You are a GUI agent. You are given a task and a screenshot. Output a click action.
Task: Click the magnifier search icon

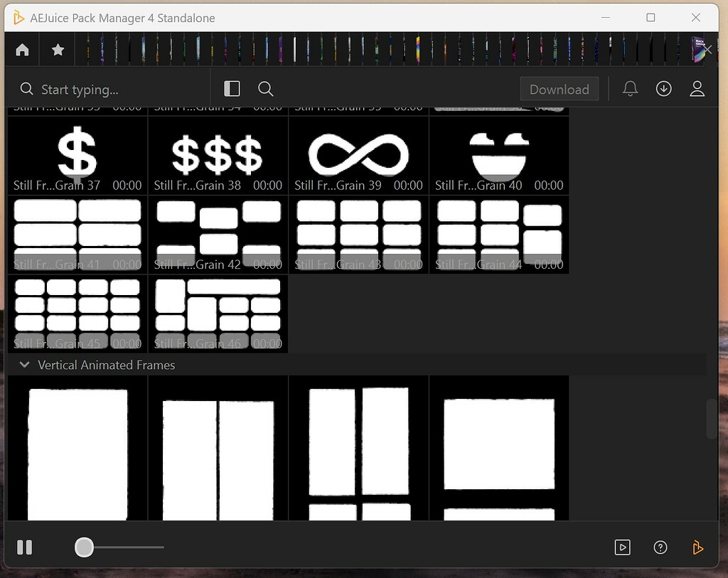pyautogui.click(x=266, y=89)
